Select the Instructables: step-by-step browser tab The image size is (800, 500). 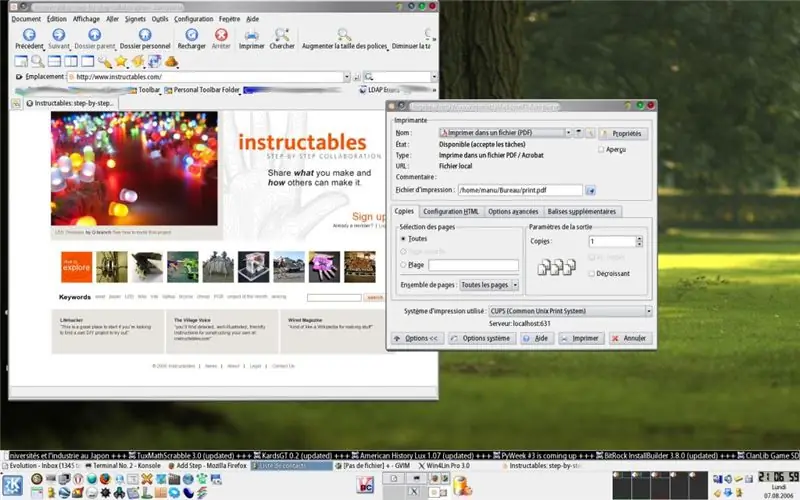[x=70, y=103]
